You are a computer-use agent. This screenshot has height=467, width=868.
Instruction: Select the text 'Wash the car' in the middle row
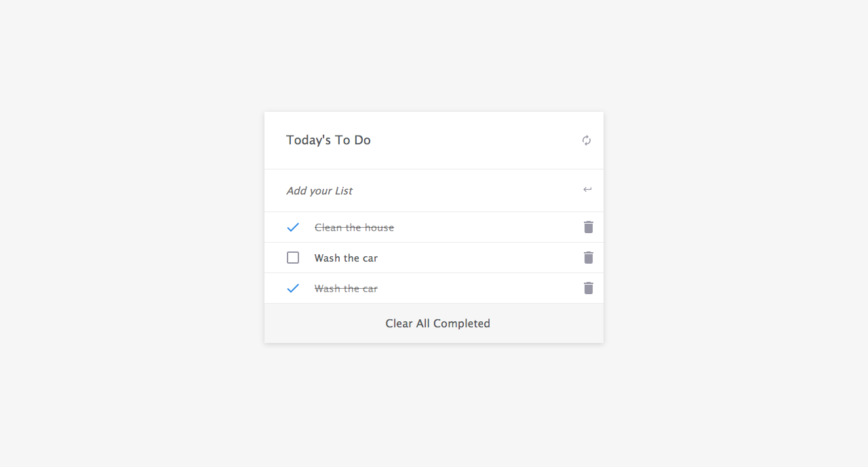click(x=346, y=258)
